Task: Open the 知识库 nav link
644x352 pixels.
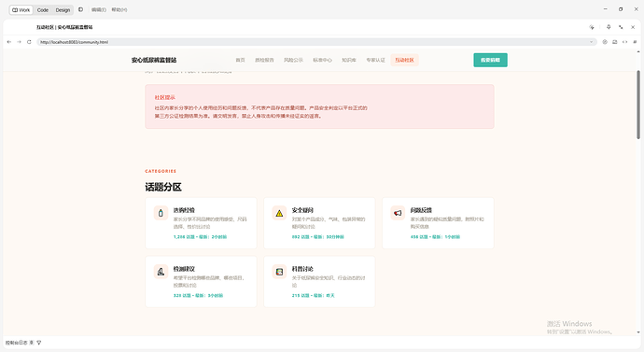Action: click(x=349, y=60)
